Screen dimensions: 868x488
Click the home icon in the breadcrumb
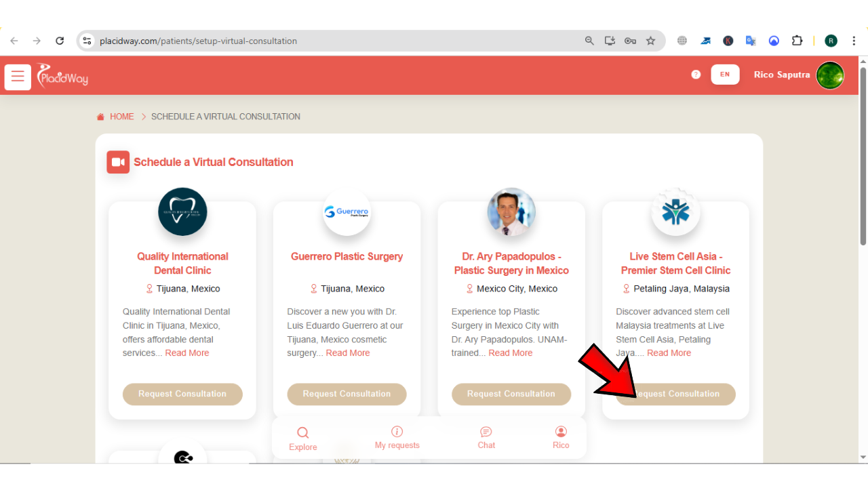[x=100, y=116]
